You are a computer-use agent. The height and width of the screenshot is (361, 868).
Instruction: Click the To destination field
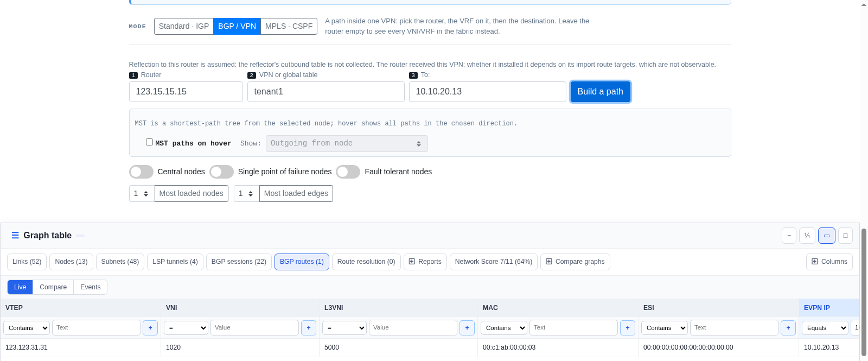[488, 92]
